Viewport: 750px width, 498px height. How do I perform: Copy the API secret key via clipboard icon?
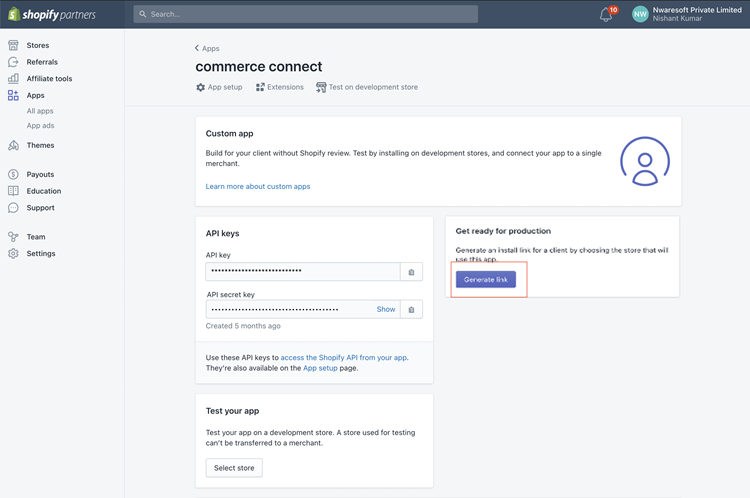click(x=411, y=310)
